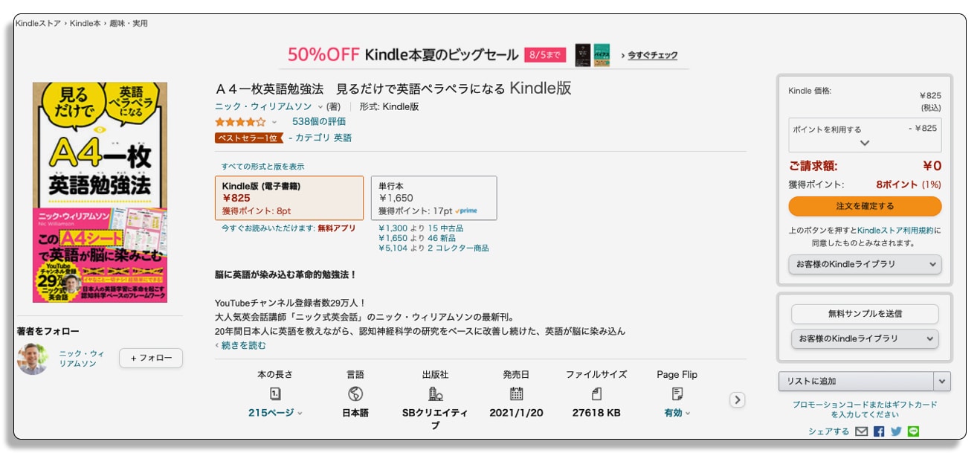This screenshot has width=980, height=453.
Task: Share this book via the email icon
Action: 862,431
